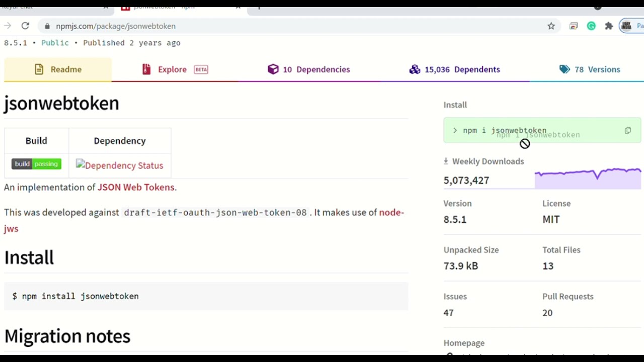
Task: Click the Readme file icon
Action: click(39, 69)
